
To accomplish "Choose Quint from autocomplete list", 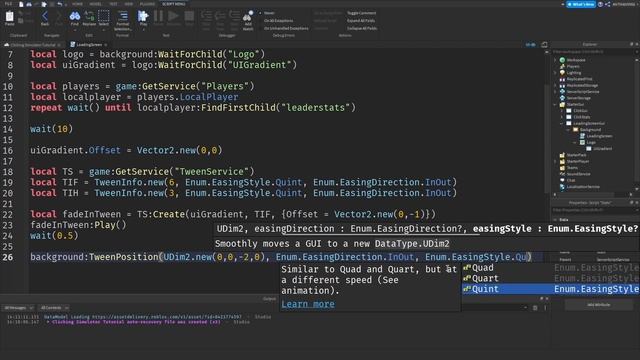I will coord(551,289).
